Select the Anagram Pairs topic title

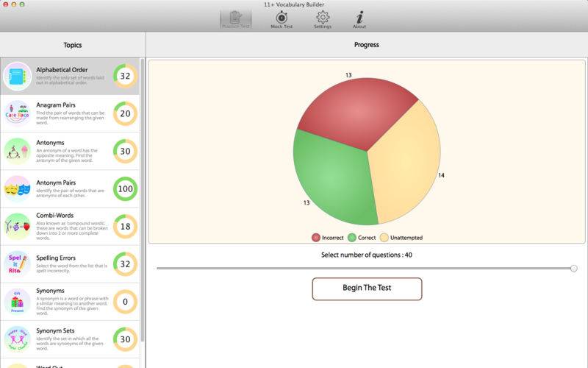(56, 105)
